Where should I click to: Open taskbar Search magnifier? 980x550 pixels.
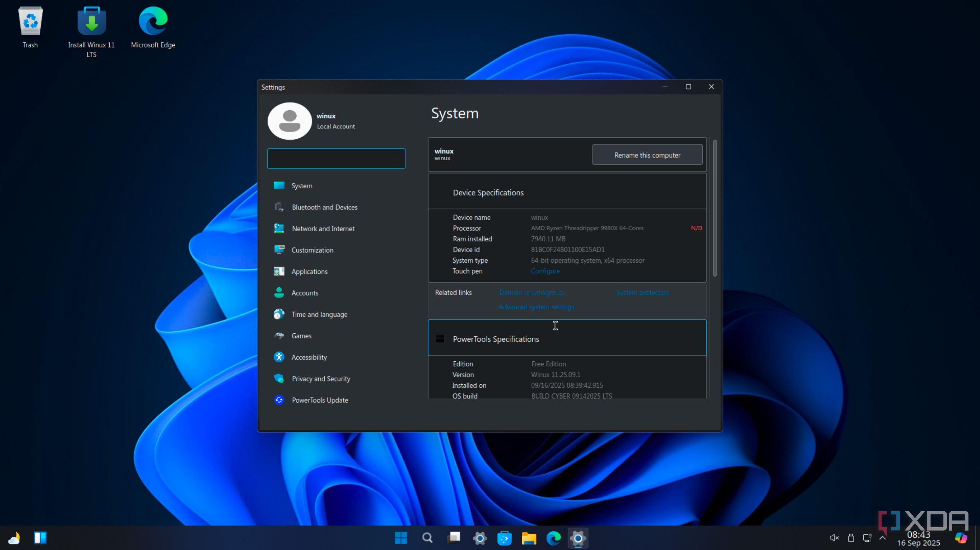tap(427, 538)
